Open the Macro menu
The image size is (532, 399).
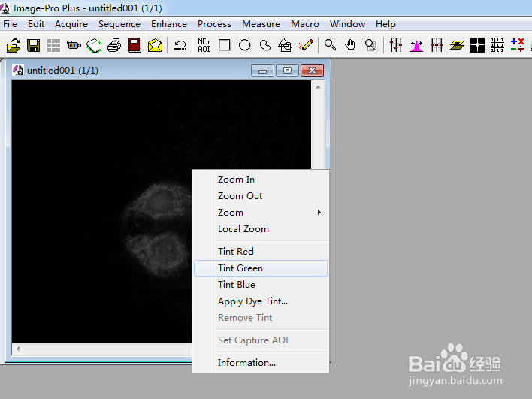click(x=304, y=24)
